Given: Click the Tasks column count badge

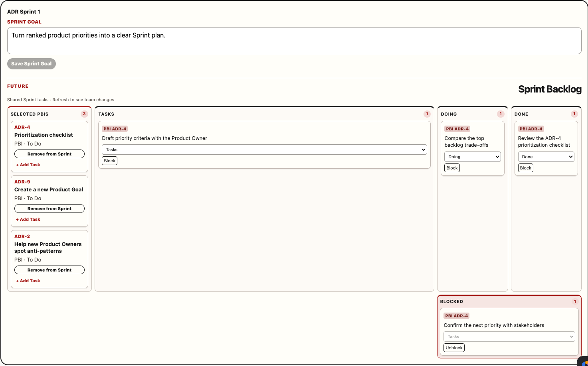Looking at the screenshot, I should (427, 114).
